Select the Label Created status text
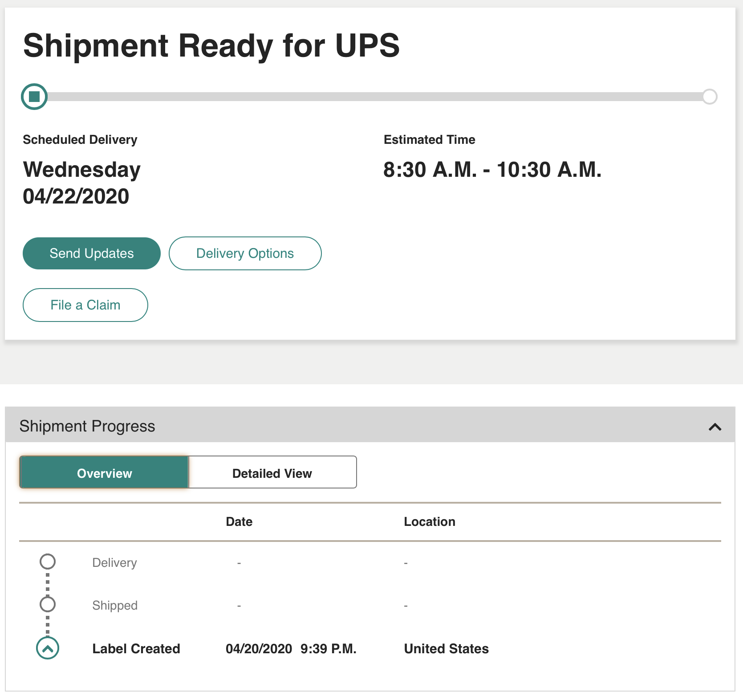This screenshot has width=743, height=700. click(136, 649)
